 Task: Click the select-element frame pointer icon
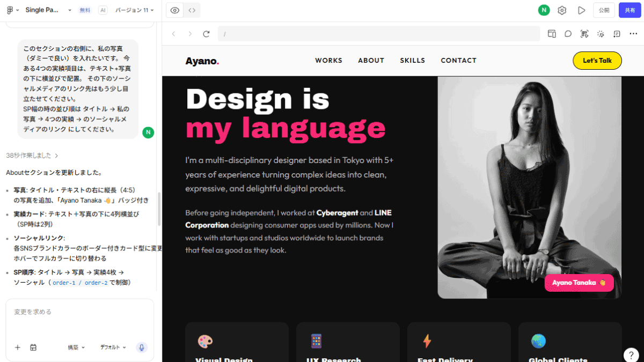point(584,34)
